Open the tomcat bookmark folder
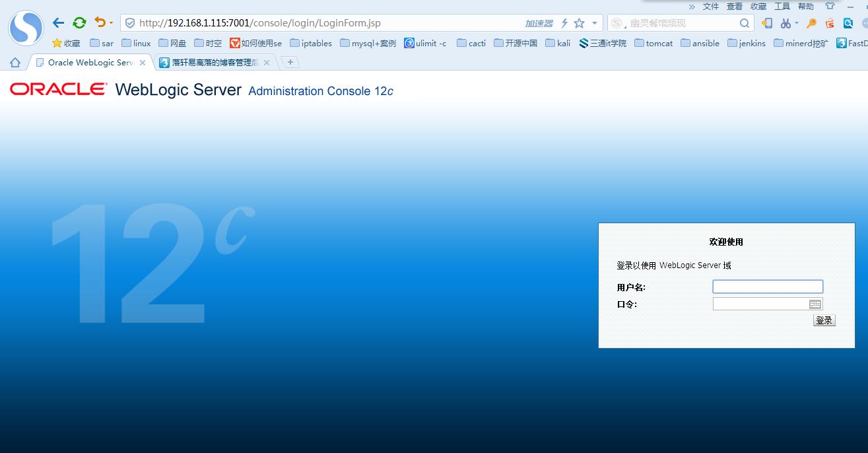868x453 pixels. (653, 43)
